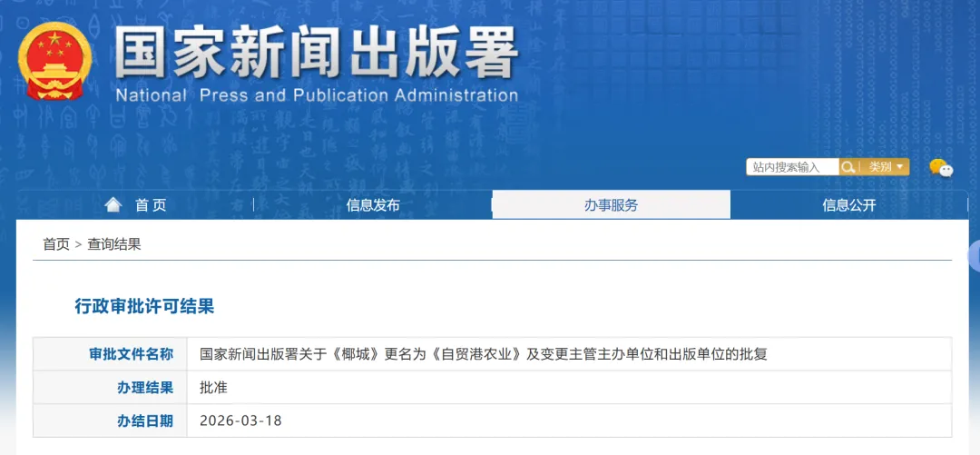Click the date 2026-03-18
The height and width of the screenshot is (455, 980).
click(240, 420)
